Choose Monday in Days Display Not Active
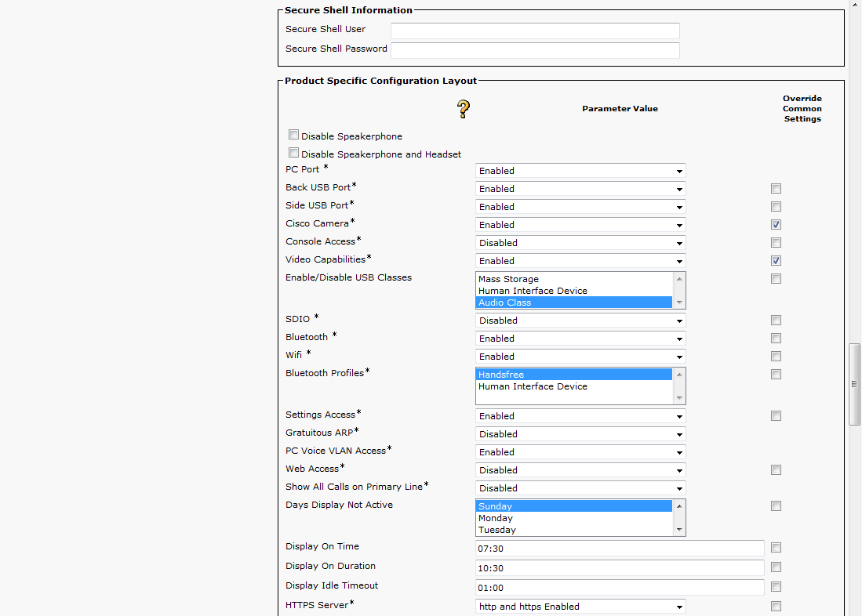 coord(496,518)
